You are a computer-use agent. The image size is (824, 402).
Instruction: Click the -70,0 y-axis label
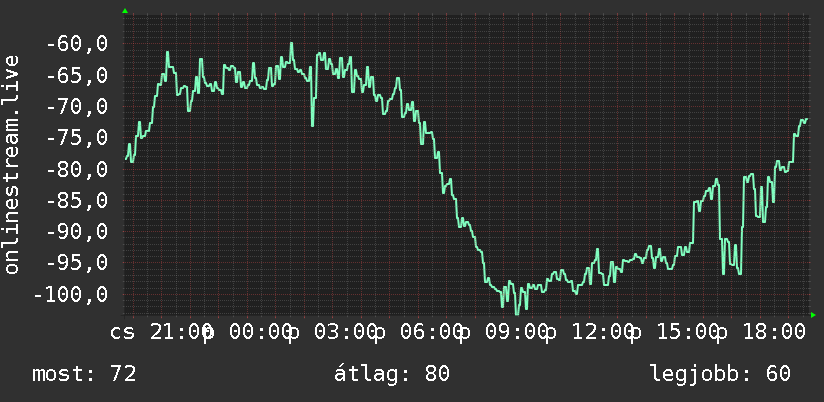(77, 107)
